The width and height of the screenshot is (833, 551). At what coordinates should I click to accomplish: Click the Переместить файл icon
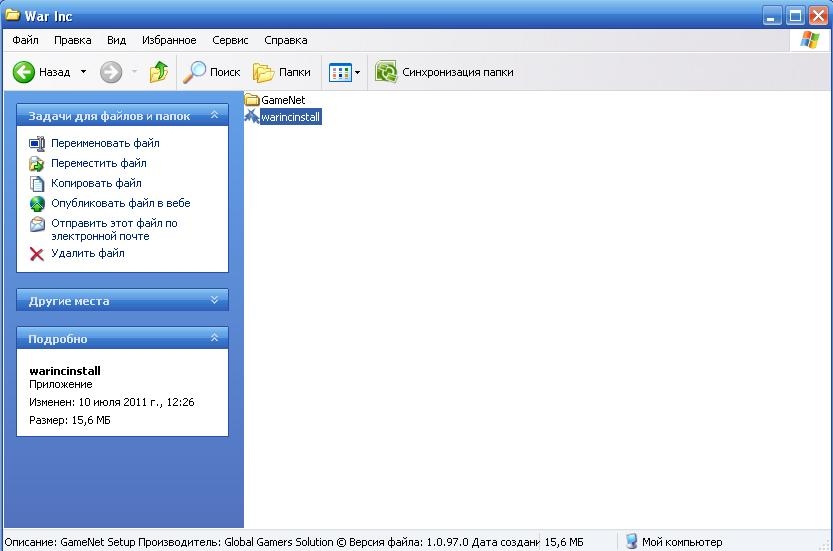[37, 164]
